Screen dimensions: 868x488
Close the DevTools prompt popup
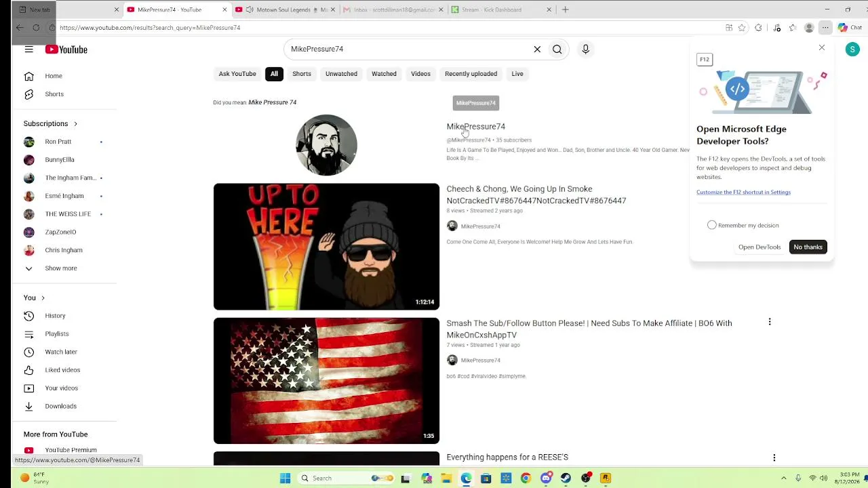(x=822, y=47)
